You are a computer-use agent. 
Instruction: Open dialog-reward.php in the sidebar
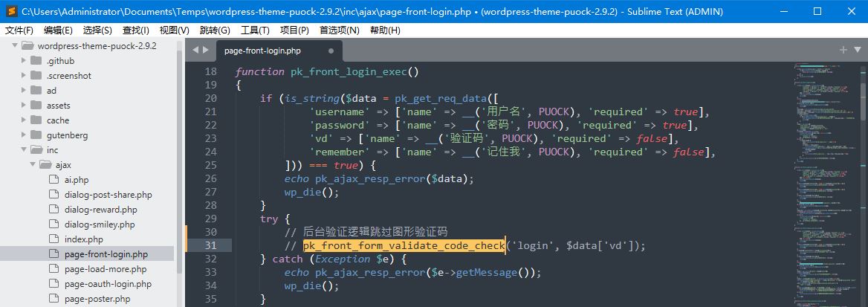[x=100, y=210]
